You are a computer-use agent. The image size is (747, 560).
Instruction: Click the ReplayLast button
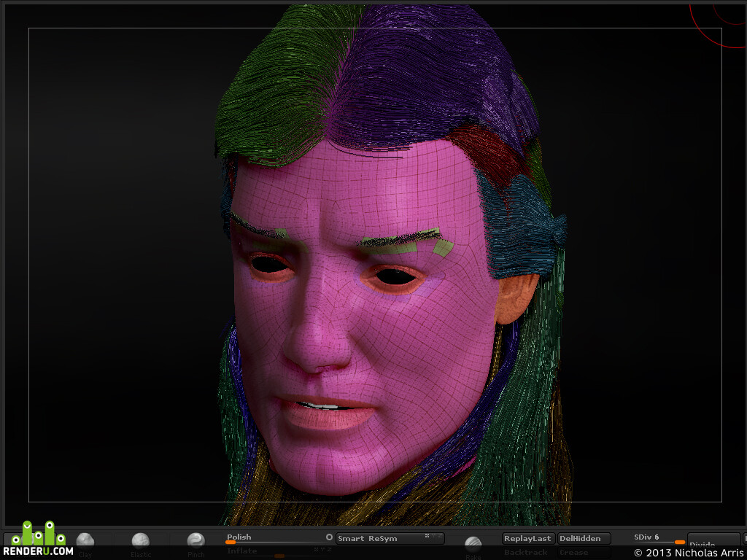tap(528, 538)
